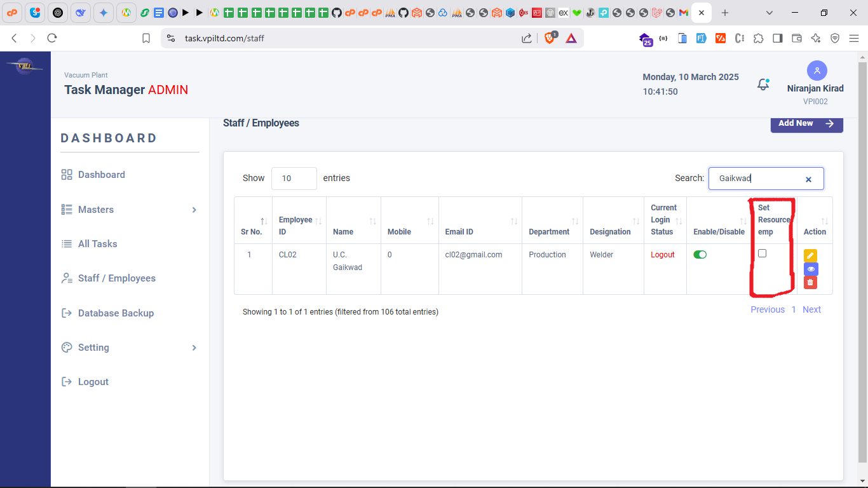Switch to the Gmail browser tab
The image size is (868, 488).
click(683, 13)
